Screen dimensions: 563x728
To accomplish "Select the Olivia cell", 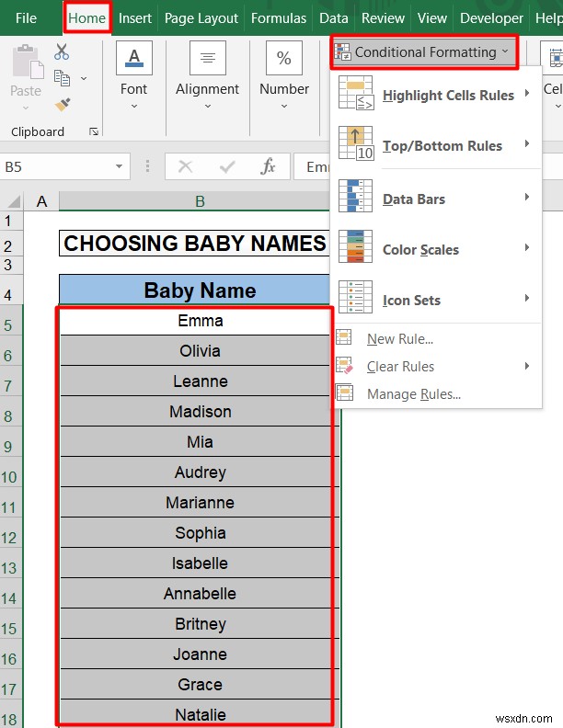I will point(200,350).
